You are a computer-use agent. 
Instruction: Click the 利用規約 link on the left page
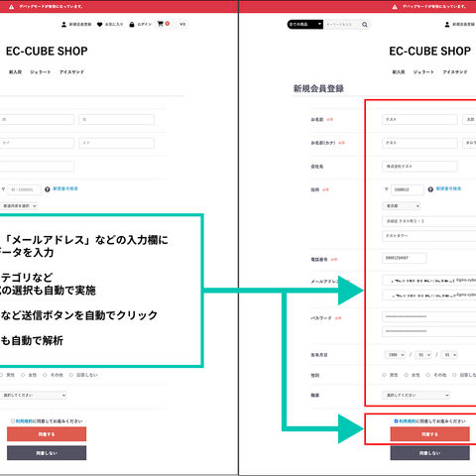click(24, 421)
